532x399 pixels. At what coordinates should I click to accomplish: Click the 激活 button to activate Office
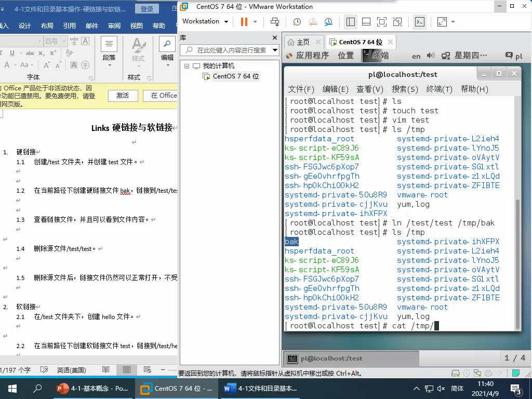(122, 96)
